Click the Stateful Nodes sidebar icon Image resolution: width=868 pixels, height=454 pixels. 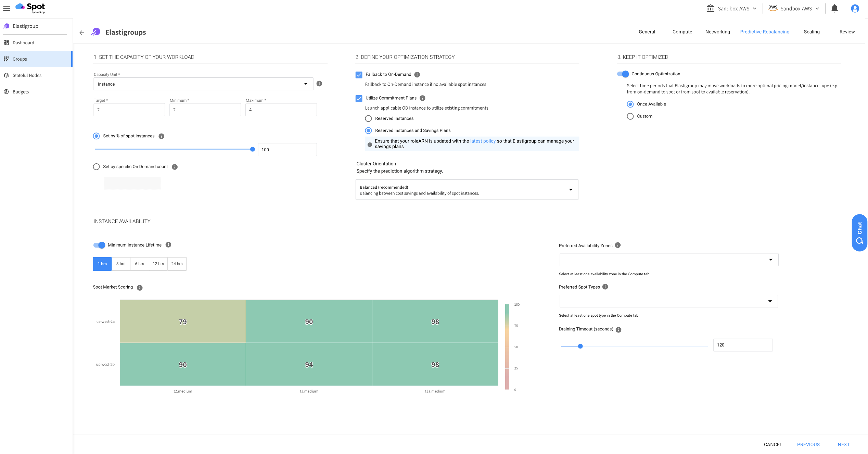[6, 75]
